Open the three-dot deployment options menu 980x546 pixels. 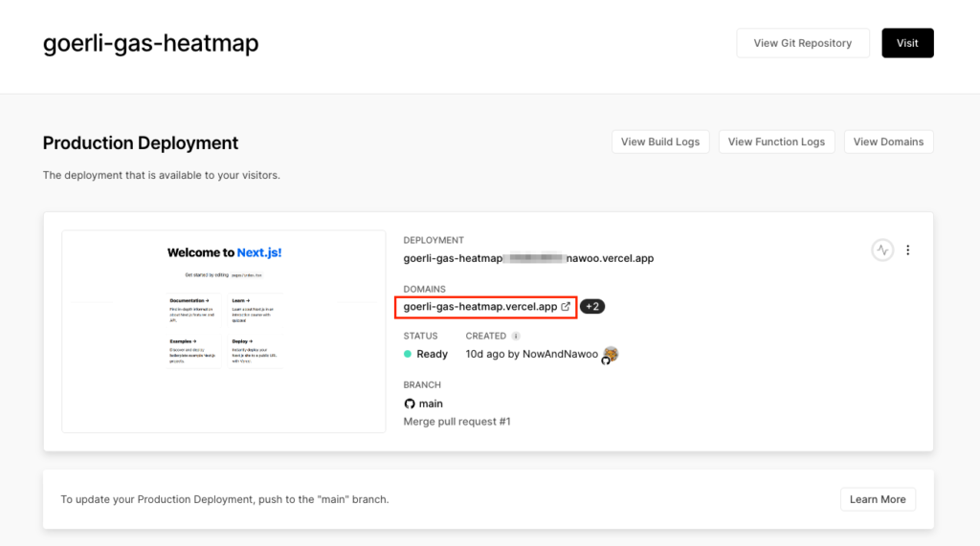click(x=908, y=250)
